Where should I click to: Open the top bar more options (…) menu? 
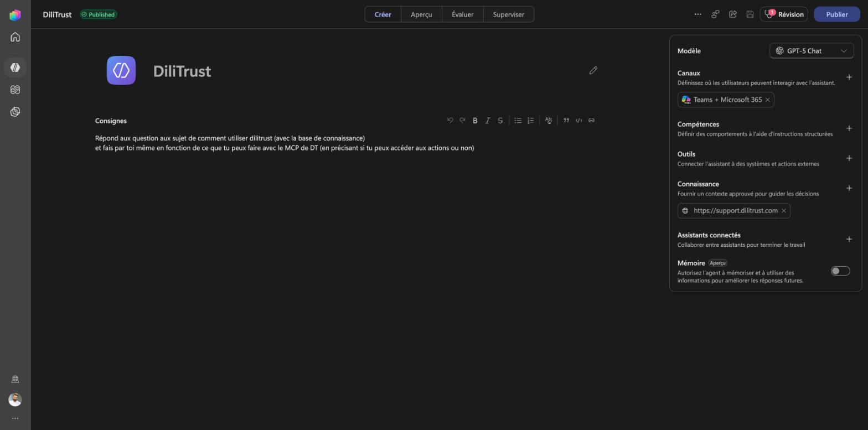[x=698, y=14]
